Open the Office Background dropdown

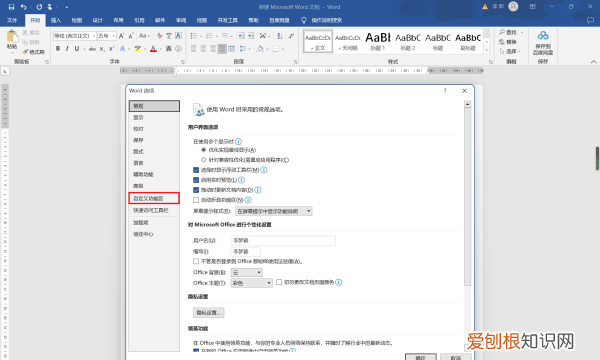pos(247,272)
